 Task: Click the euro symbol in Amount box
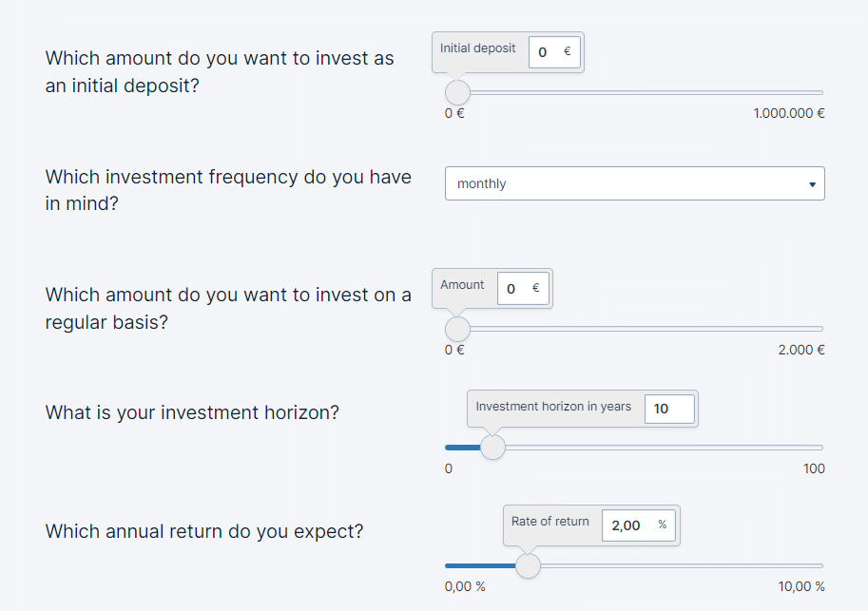point(536,289)
